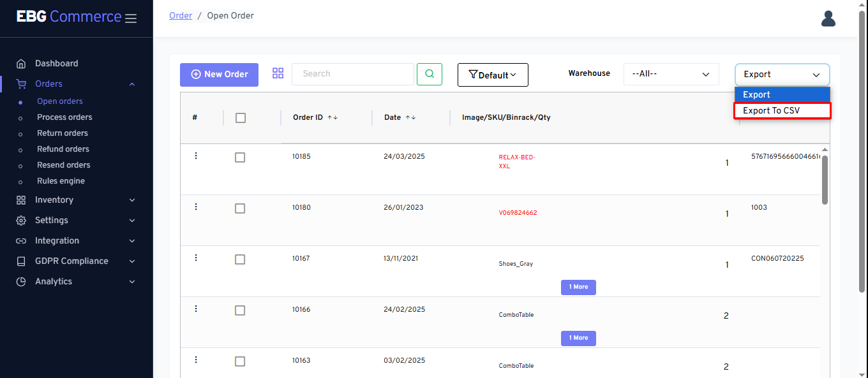Click the Order breadcrumb link
The width and height of the screenshot is (868, 378).
click(x=181, y=16)
